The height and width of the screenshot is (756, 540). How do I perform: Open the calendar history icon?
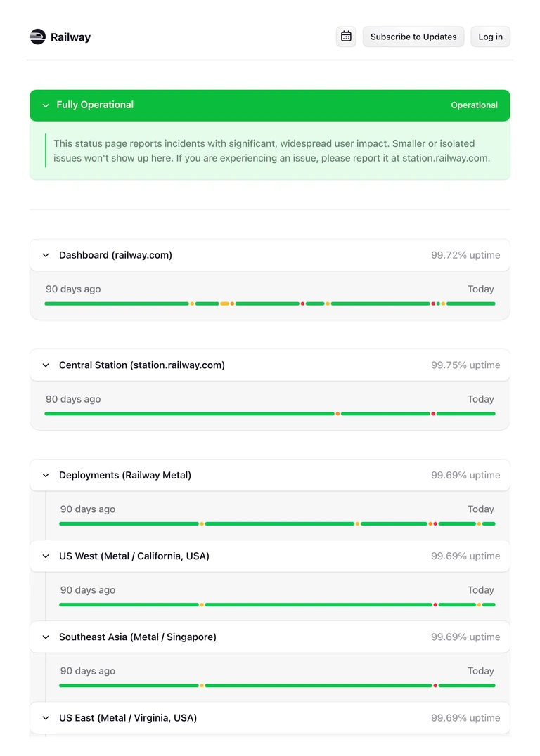346,37
